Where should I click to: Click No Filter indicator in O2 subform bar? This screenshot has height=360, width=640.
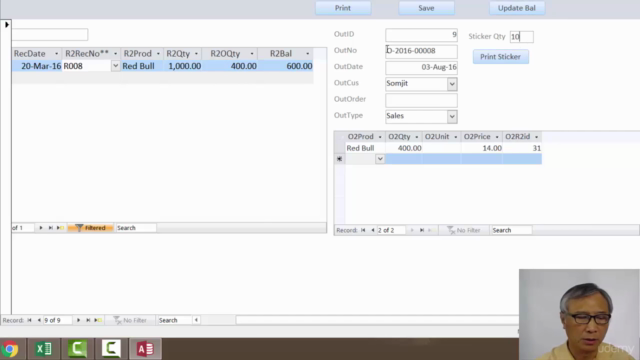coord(464,230)
